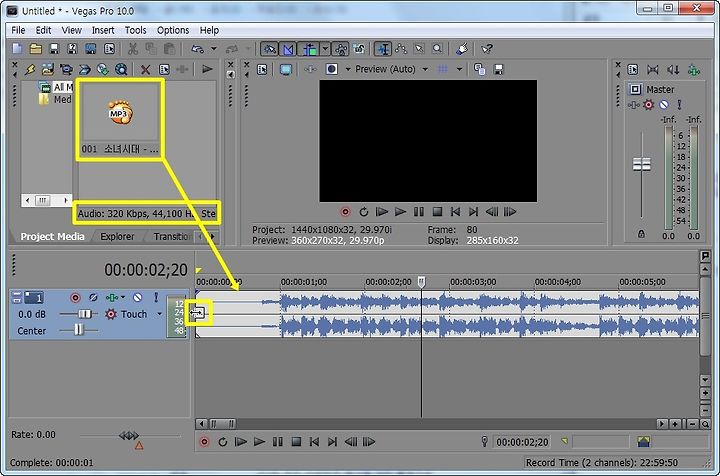
Task: Adjust track 1 volume slider
Action: point(85,314)
